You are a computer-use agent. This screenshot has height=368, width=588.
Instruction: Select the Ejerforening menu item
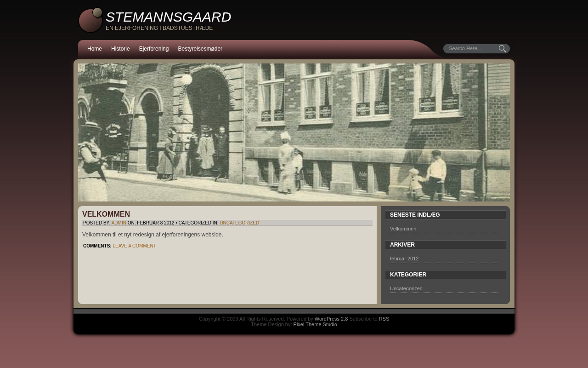pyautogui.click(x=154, y=49)
